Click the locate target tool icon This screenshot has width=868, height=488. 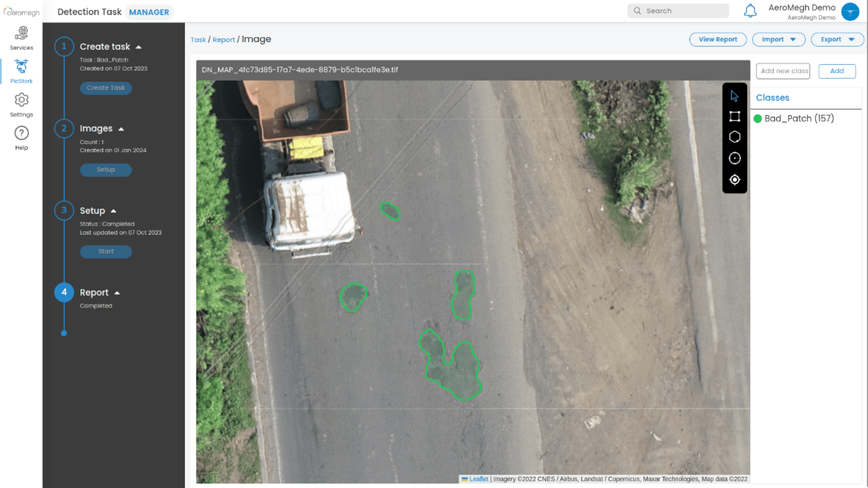[x=735, y=180]
